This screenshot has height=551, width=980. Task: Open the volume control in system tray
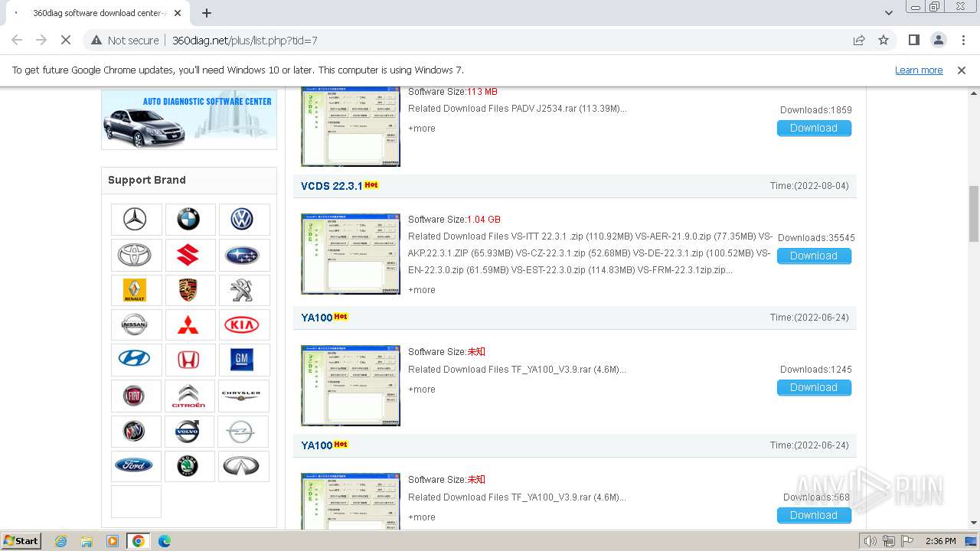tap(871, 541)
